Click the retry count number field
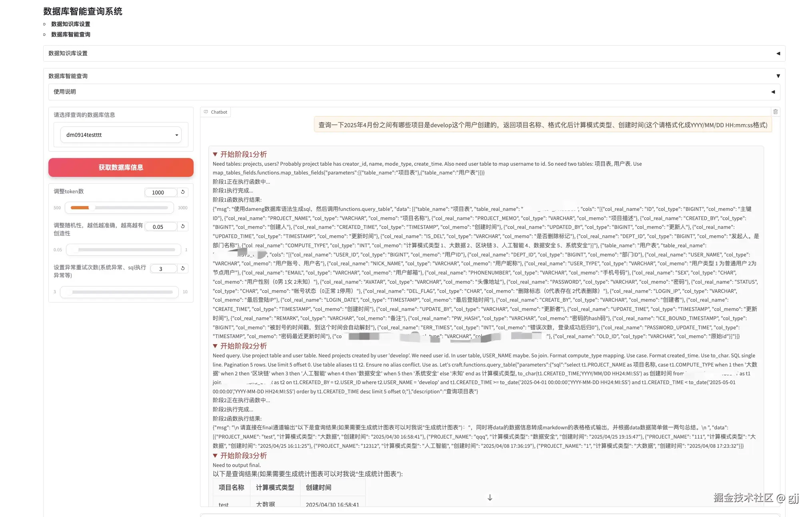The width and height of the screenshot is (812, 517). (x=163, y=269)
